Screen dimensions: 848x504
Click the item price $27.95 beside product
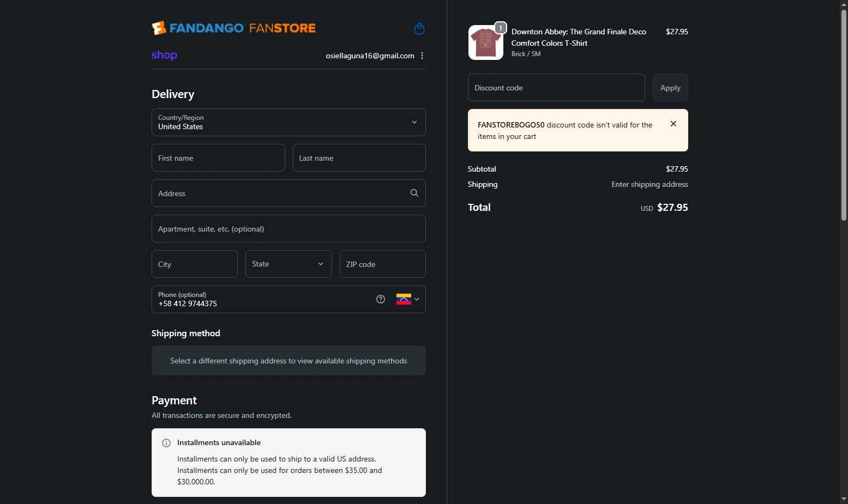pos(677,32)
